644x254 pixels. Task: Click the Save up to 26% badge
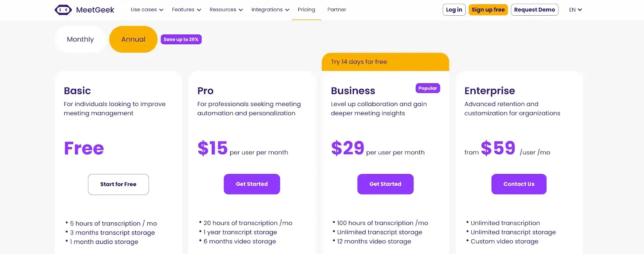tap(181, 39)
